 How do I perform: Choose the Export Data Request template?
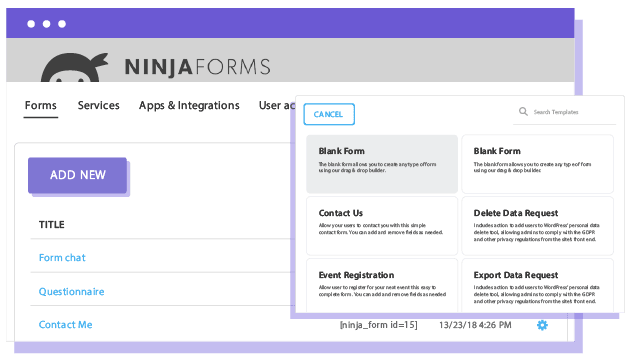[537, 285]
